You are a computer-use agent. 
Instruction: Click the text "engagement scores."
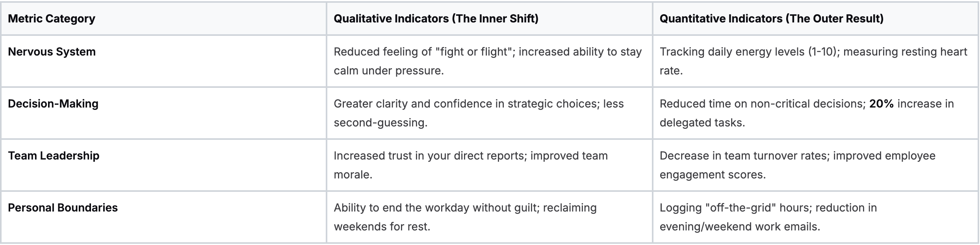[713, 175]
